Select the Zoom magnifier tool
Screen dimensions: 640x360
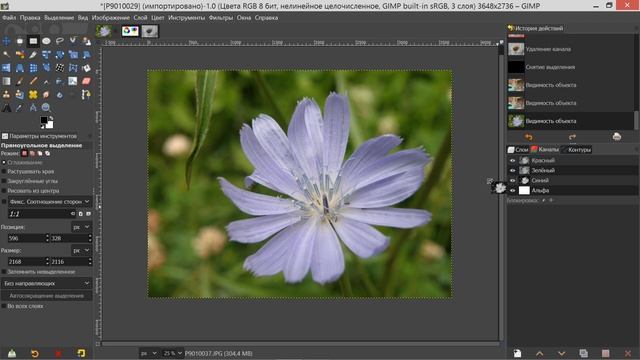click(46, 108)
